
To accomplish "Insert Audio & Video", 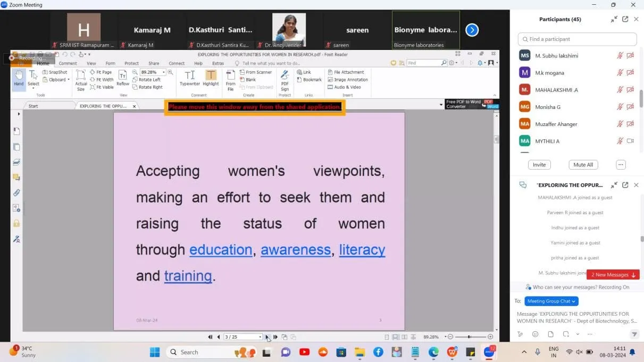I will [344, 87].
